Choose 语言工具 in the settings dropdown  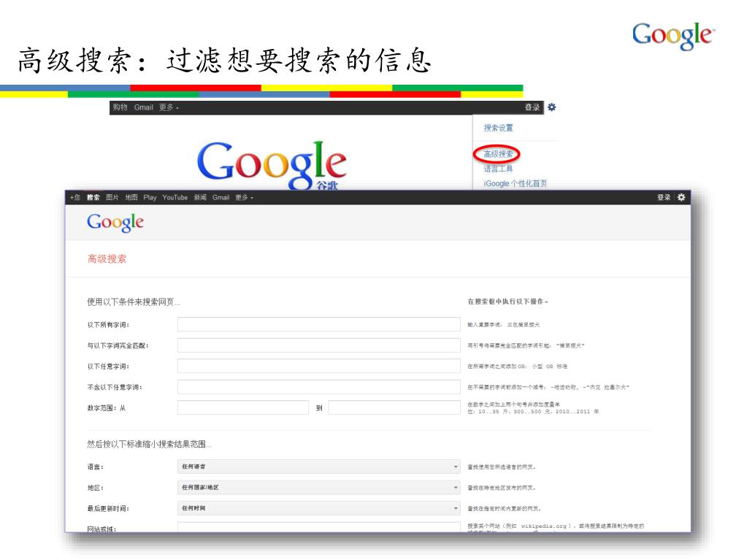pyautogui.click(x=498, y=169)
